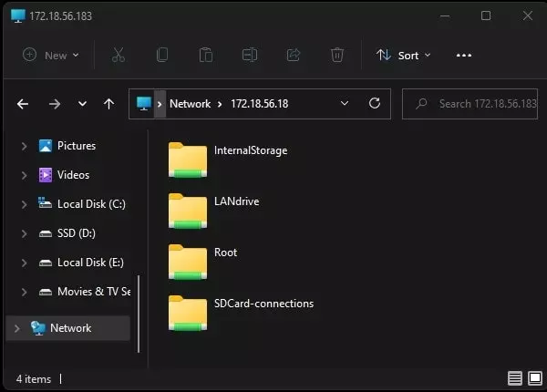
Task: Refresh the current folder view
Action: click(x=375, y=103)
